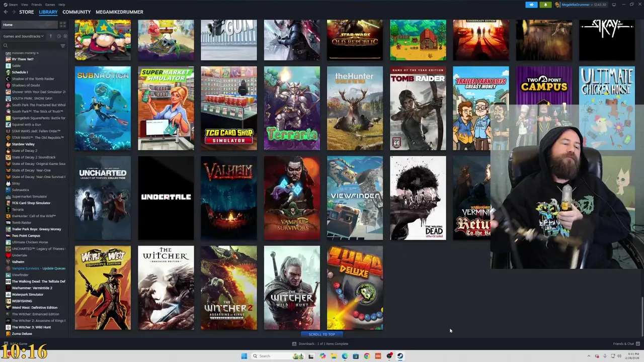Select 'WEBFISHING' in the sidebar list

pyautogui.click(x=21, y=301)
